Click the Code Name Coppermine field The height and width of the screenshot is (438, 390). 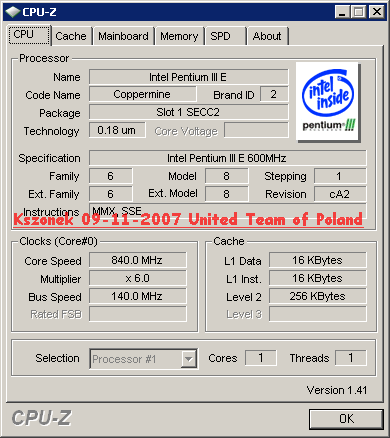point(143,95)
